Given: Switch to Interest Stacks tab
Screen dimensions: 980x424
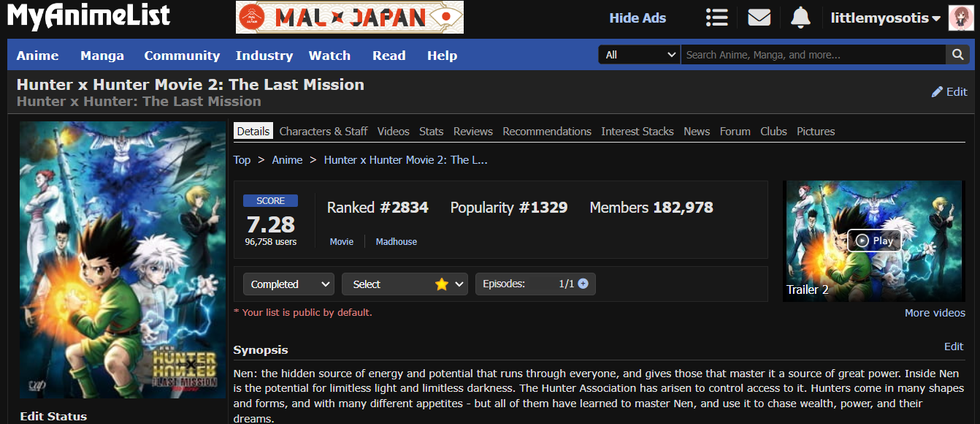Looking at the screenshot, I should [x=638, y=132].
